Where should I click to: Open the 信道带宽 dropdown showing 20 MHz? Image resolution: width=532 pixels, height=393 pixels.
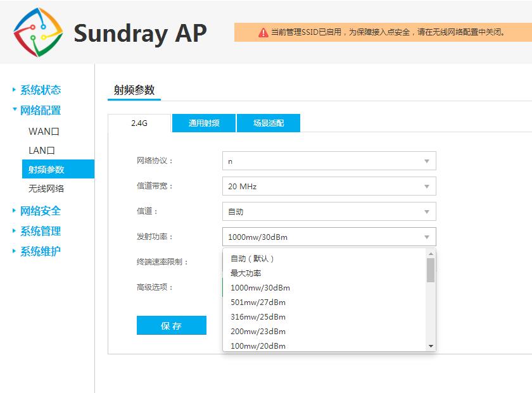[x=329, y=186]
